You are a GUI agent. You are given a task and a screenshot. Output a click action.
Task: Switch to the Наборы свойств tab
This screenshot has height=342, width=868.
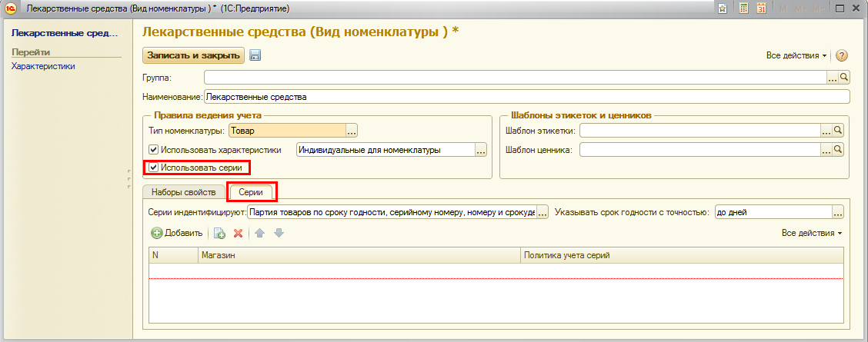tap(184, 191)
